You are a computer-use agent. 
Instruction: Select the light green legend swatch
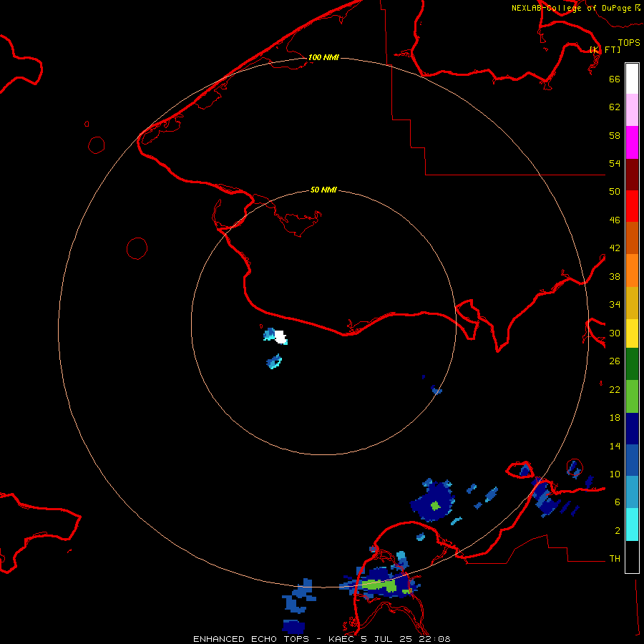click(632, 396)
